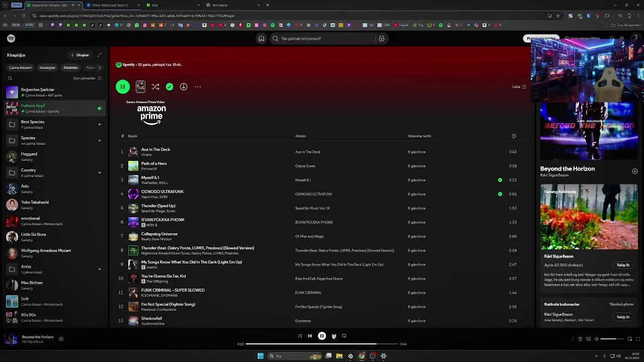This screenshot has width=644, height=362.
Task: Open more options for the playlist
Action: (x=198, y=86)
